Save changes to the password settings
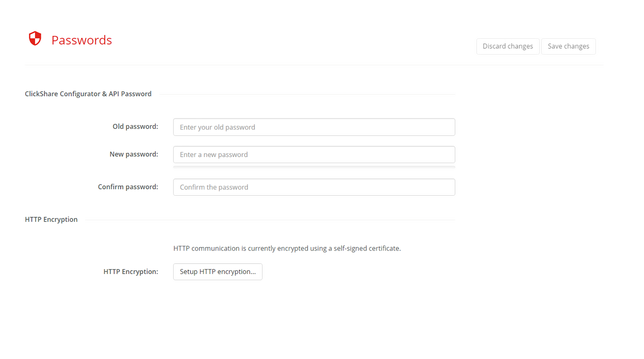The height and width of the screenshot is (359, 644). tap(568, 46)
